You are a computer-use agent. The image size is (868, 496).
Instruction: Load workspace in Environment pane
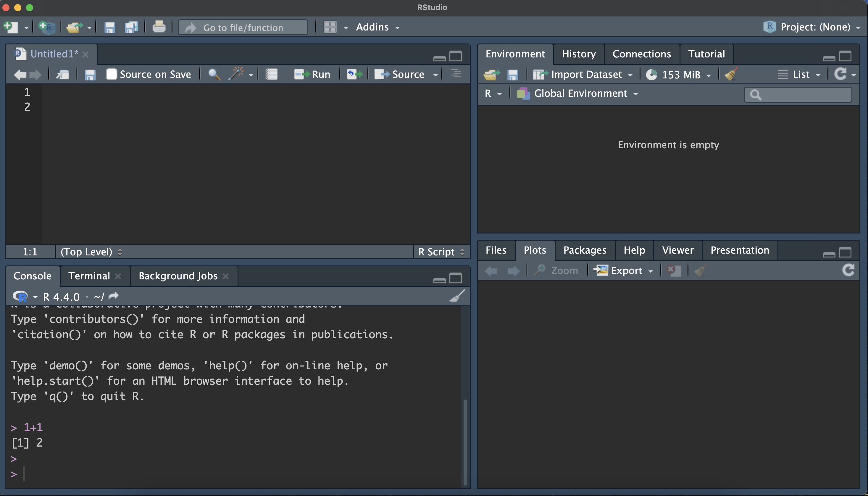(491, 74)
